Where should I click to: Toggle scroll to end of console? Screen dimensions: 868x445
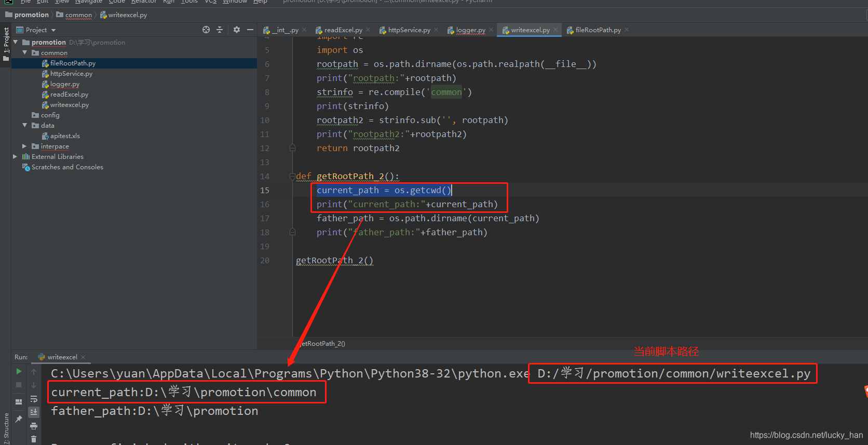coord(34,412)
